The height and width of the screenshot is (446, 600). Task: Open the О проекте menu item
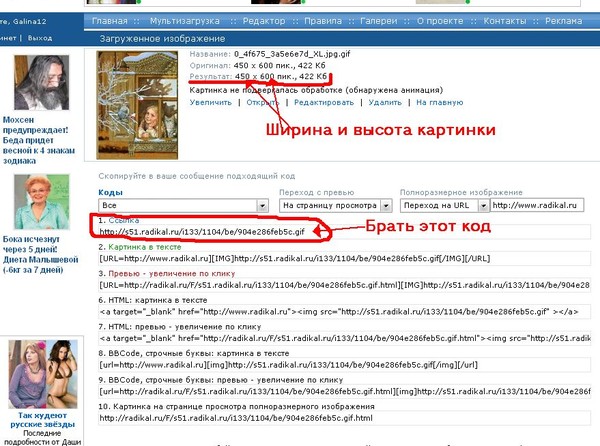[440, 21]
